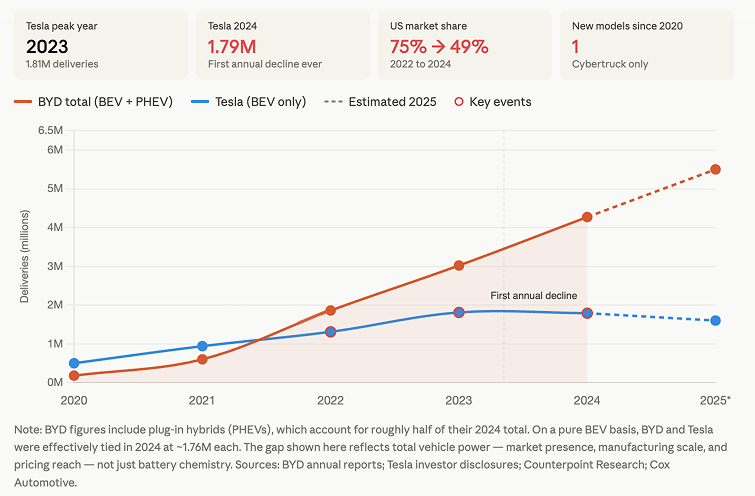Select the Tesla peak year 2023 card
755x496 pixels.
click(x=101, y=45)
